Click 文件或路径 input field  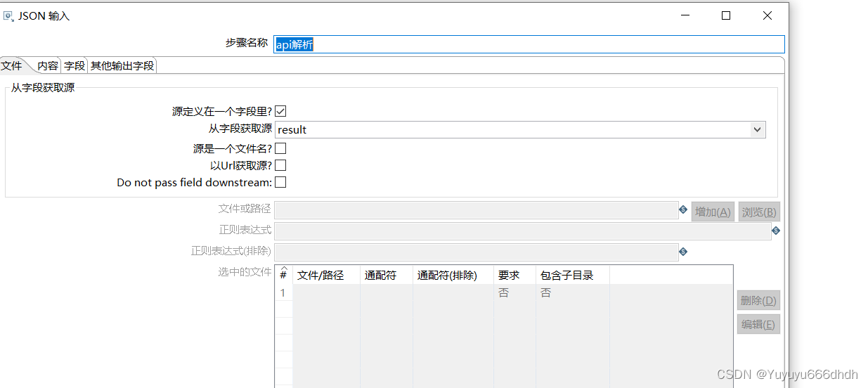click(477, 210)
